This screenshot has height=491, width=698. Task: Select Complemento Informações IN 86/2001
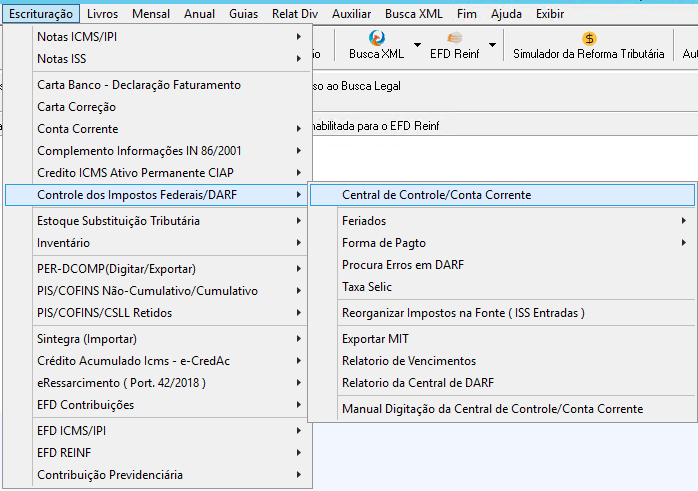[x=157, y=150]
